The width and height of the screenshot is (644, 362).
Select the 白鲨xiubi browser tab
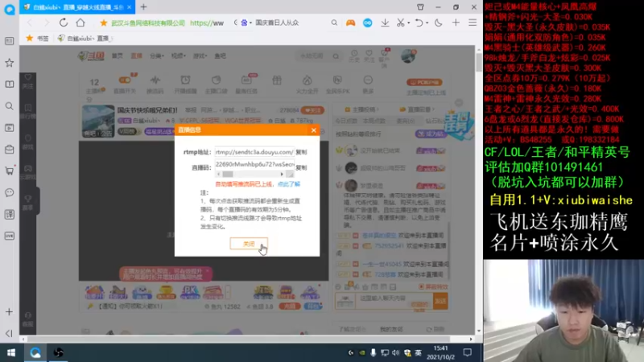pyautogui.click(x=77, y=7)
